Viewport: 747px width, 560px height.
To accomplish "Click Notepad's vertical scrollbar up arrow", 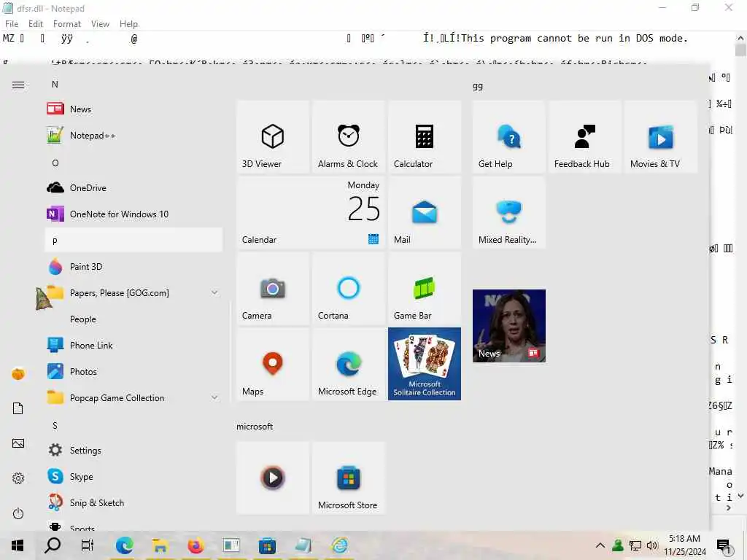I will [741, 38].
